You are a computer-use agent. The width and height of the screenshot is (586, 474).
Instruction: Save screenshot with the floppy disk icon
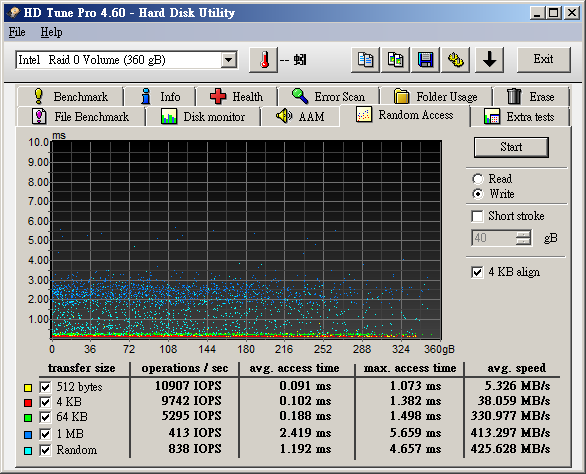(x=426, y=60)
